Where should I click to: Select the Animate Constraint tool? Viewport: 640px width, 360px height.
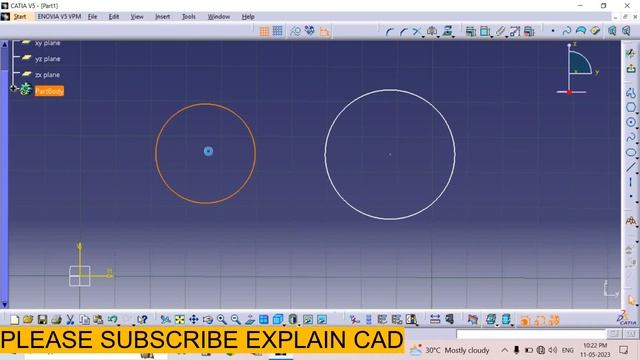click(x=515, y=31)
